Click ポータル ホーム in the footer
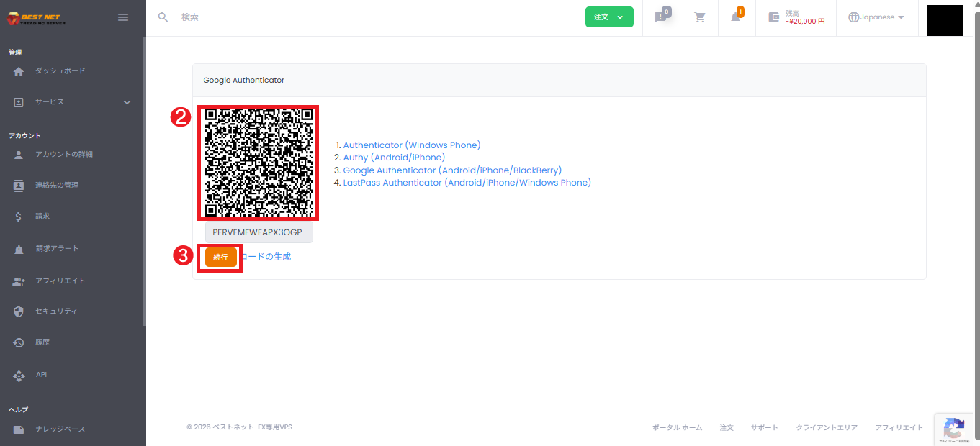Viewport: 980px width, 446px height. click(677, 427)
